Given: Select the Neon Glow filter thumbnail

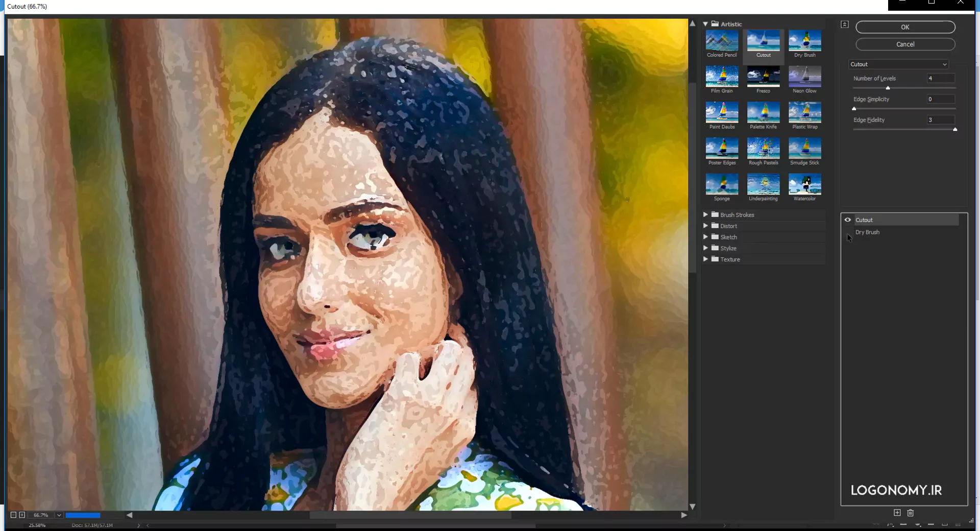Looking at the screenshot, I should click(804, 77).
